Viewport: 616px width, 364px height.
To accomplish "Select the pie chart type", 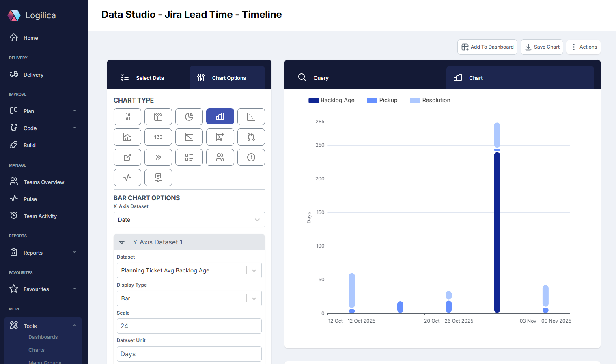I will click(x=189, y=117).
